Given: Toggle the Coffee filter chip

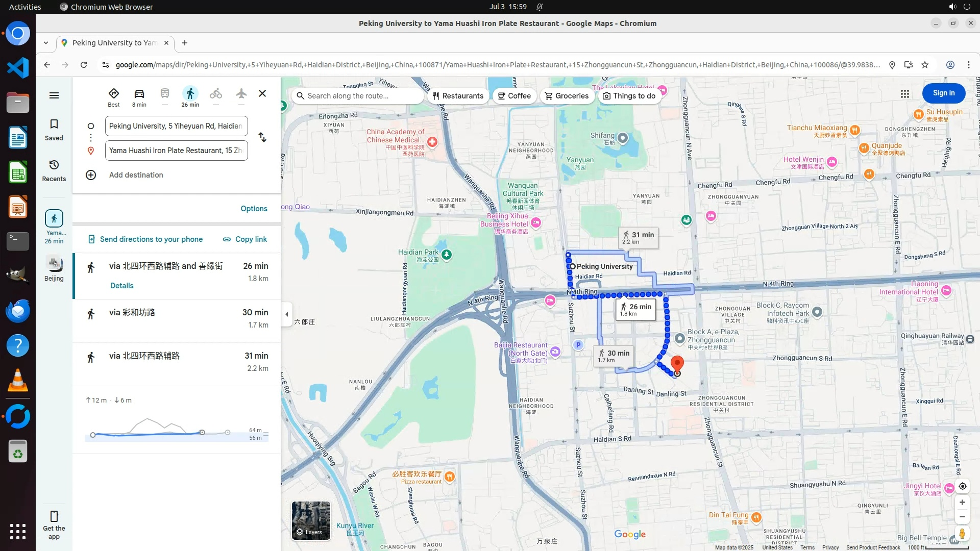Looking at the screenshot, I should pos(514,96).
